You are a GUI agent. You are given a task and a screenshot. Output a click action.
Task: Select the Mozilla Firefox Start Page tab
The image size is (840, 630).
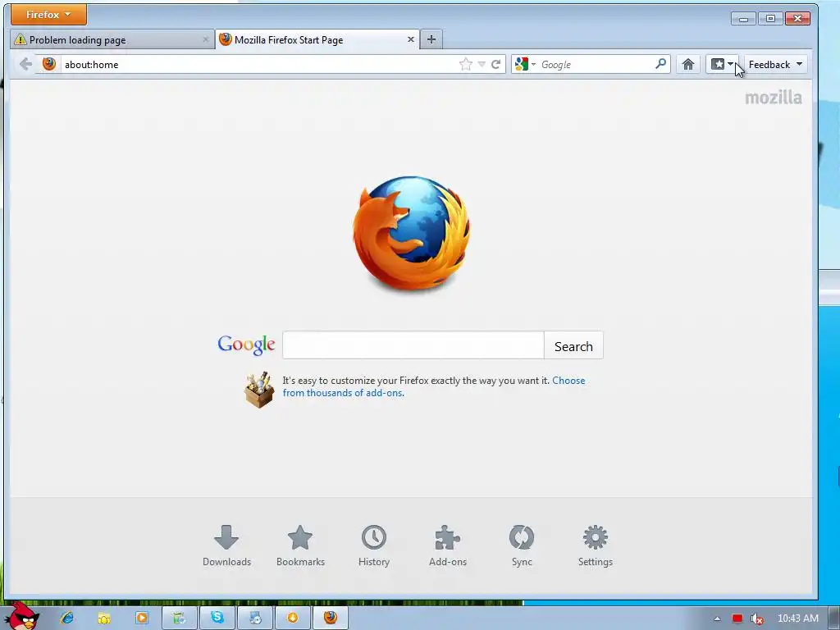coord(317,39)
